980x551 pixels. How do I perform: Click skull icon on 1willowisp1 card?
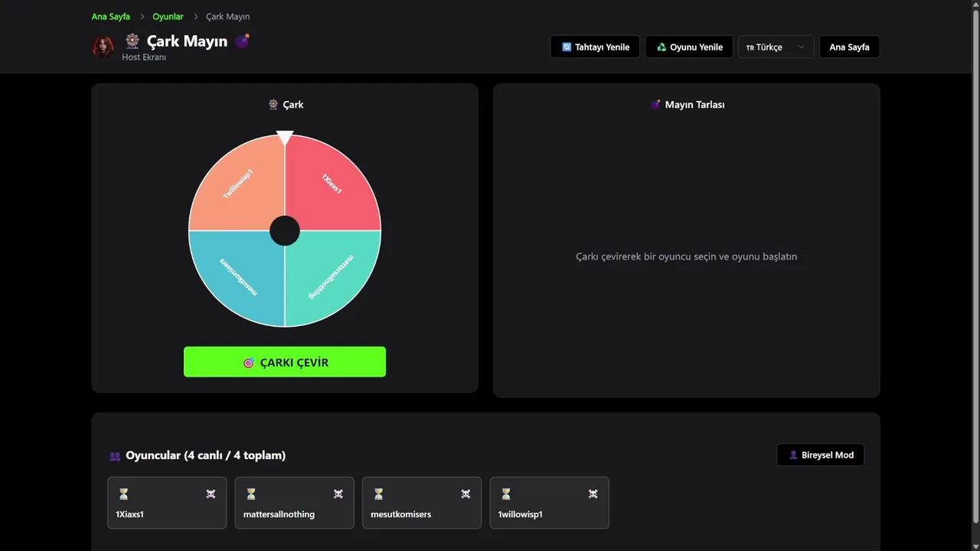593,494
